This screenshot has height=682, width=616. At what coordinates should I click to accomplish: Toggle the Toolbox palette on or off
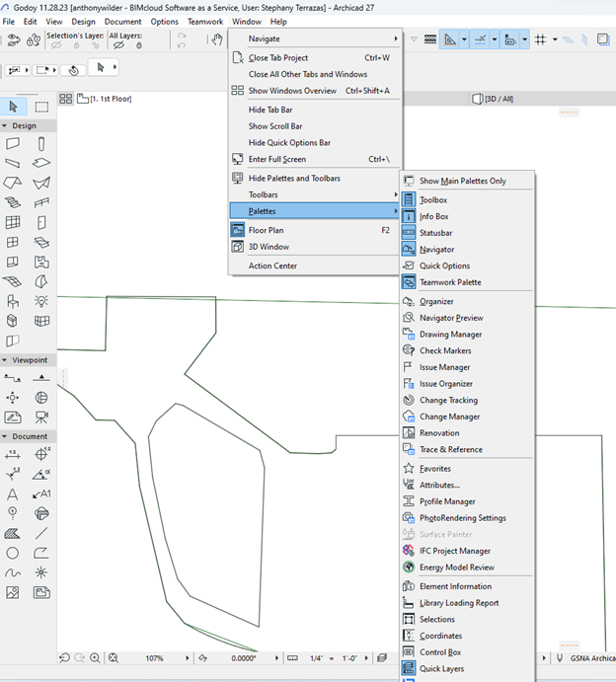[432, 200]
